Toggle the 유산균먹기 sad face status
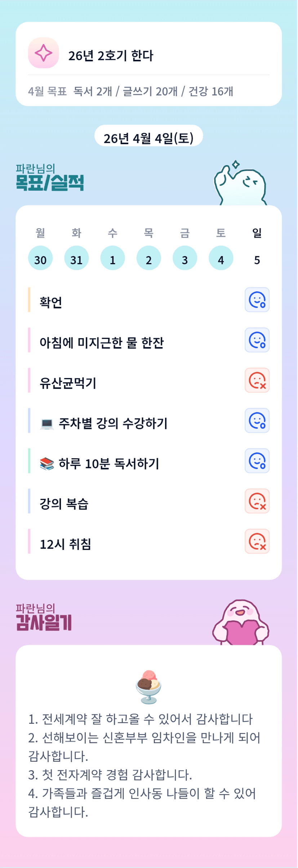The image size is (298, 868). (257, 380)
